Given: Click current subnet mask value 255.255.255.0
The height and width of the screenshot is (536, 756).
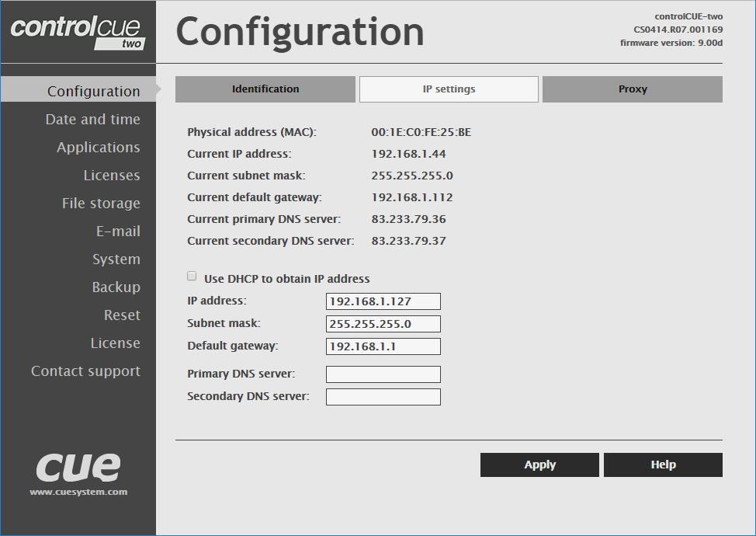Looking at the screenshot, I should tap(411, 176).
